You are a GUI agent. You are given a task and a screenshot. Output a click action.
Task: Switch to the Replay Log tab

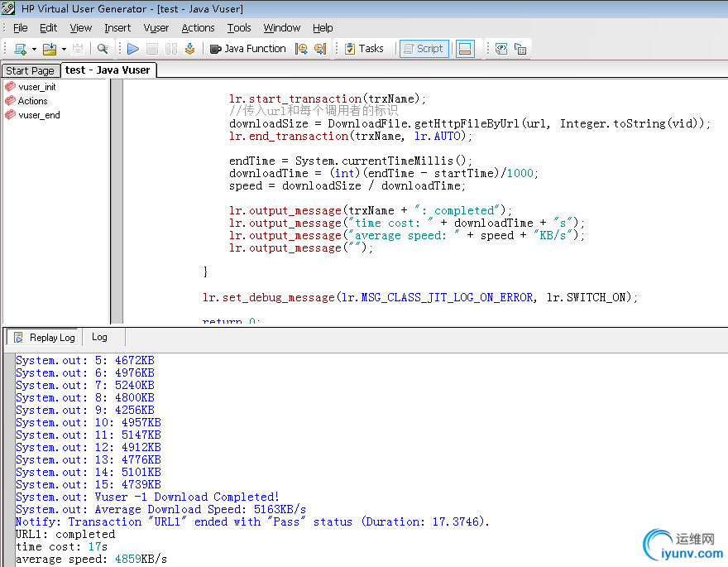(44, 338)
